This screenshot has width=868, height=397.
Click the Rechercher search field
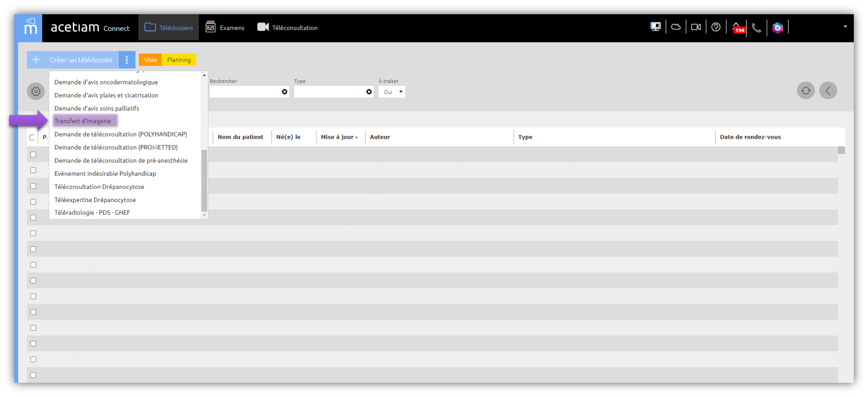coord(245,92)
